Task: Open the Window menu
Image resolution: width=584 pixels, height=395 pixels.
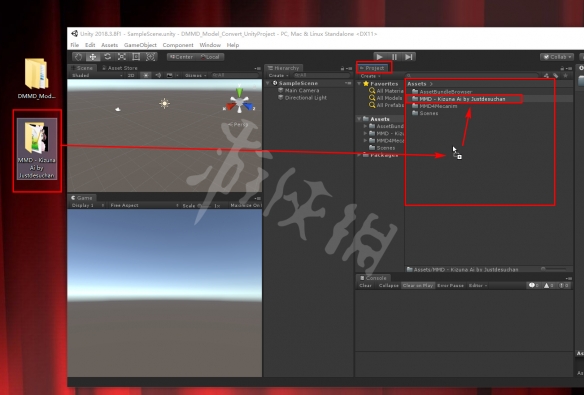Action: tap(210, 45)
